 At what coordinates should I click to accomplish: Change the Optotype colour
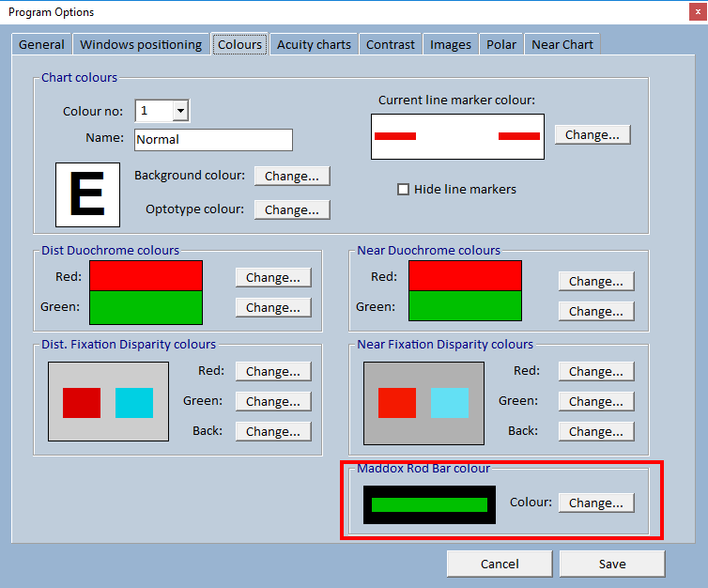[x=292, y=209]
